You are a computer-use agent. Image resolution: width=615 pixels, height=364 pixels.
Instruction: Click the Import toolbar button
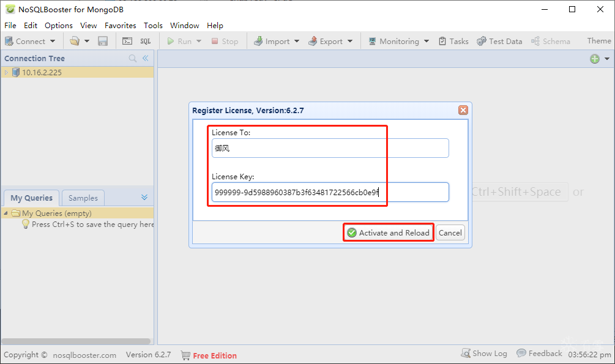click(x=272, y=41)
